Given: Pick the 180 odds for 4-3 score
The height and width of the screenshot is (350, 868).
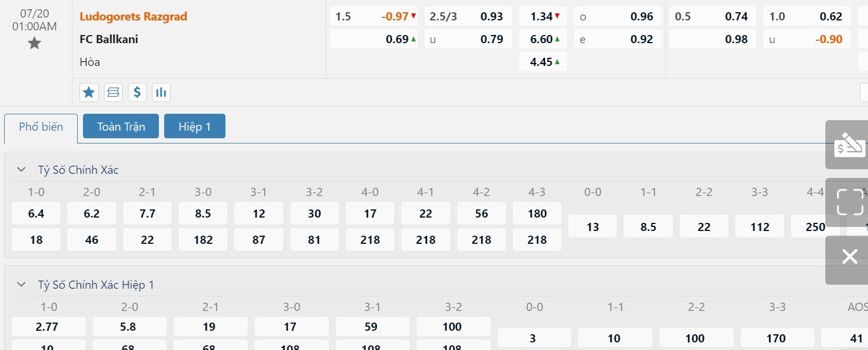Looking at the screenshot, I should (537, 213).
